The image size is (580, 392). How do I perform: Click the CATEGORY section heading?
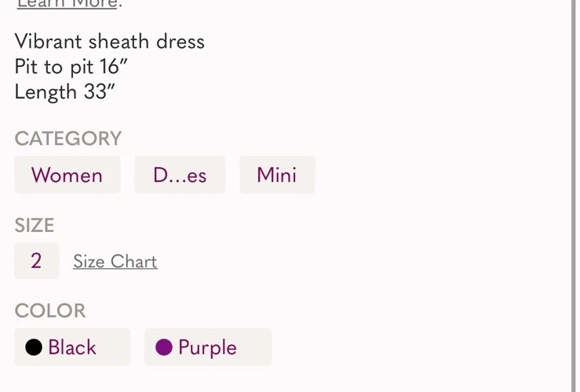[x=68, y=139]
